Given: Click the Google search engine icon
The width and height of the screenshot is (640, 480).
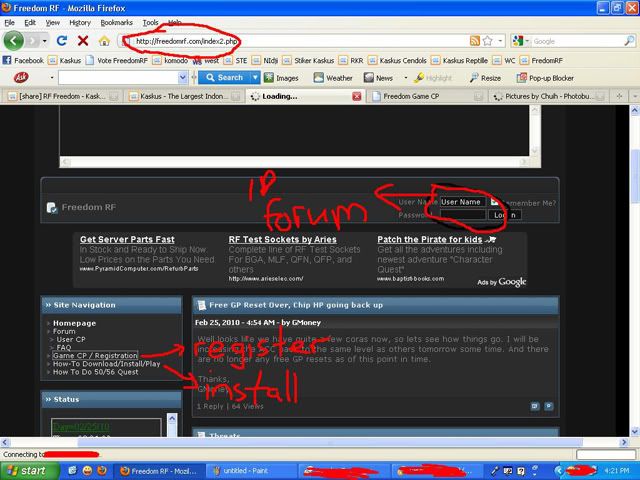Looking at the screenshot, I should click(x=518, y=41).
